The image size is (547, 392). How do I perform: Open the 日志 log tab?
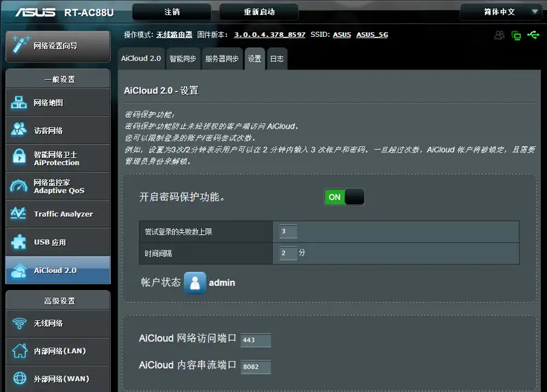[277, 59]
